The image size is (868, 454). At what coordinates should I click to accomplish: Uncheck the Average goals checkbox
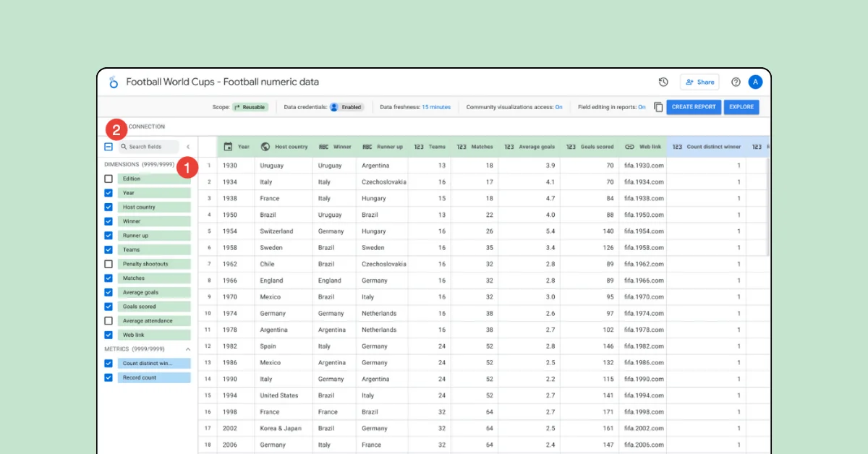tap(109, 292)
